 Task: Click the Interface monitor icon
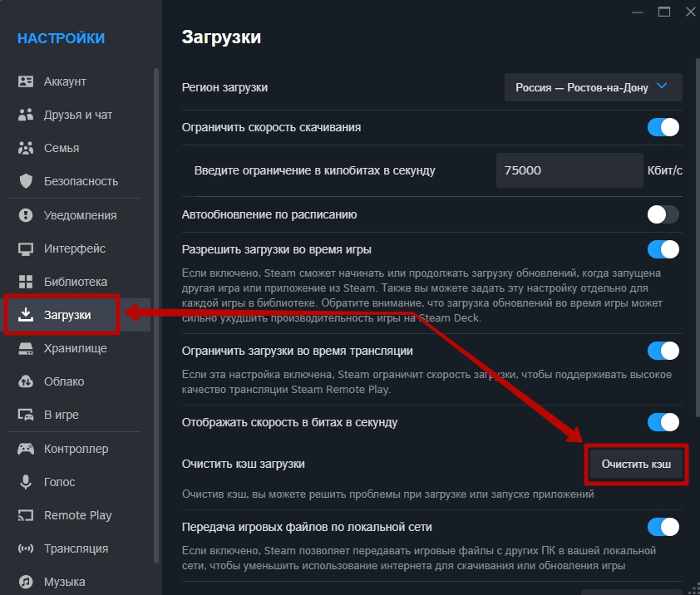point(26,248)
